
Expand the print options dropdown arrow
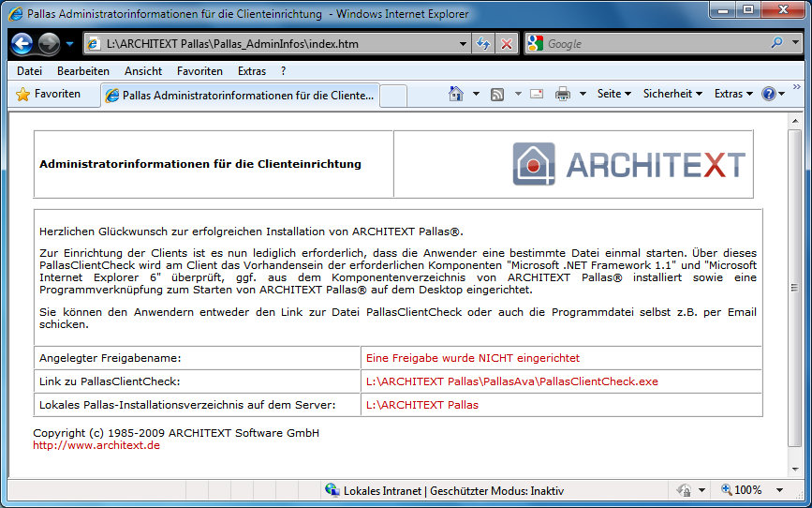tap(583, 94)
